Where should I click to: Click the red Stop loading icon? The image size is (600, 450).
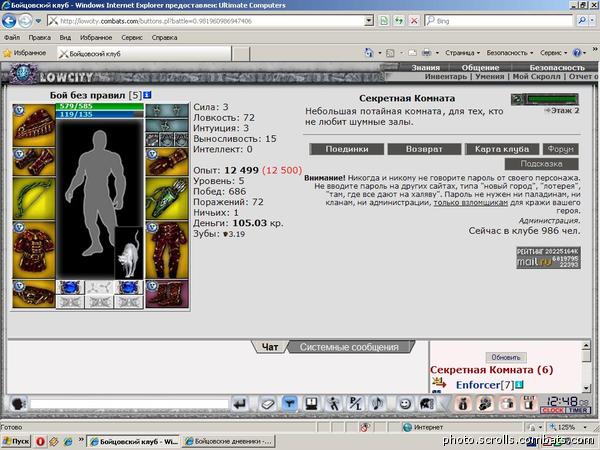(414, 21)
